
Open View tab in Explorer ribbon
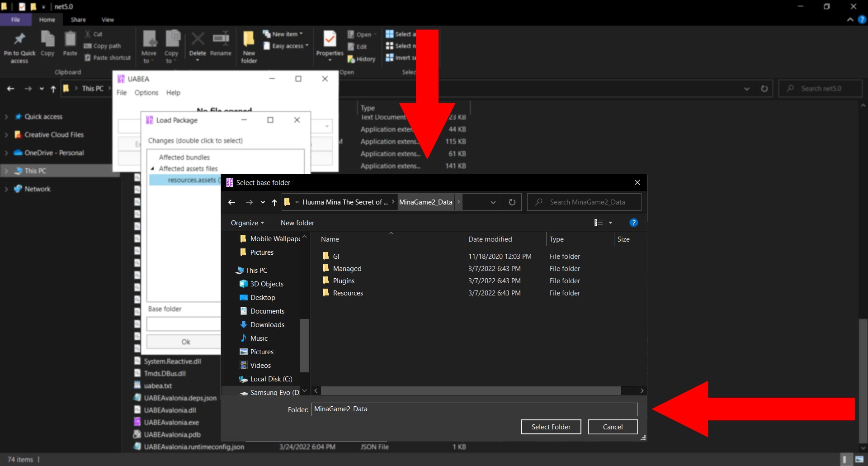click(108, 19)
